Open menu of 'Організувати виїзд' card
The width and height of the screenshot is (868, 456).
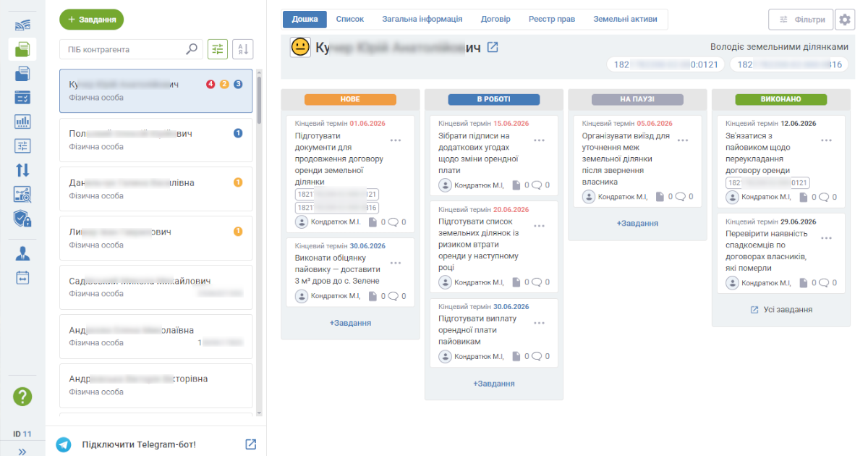pos(683,140)
